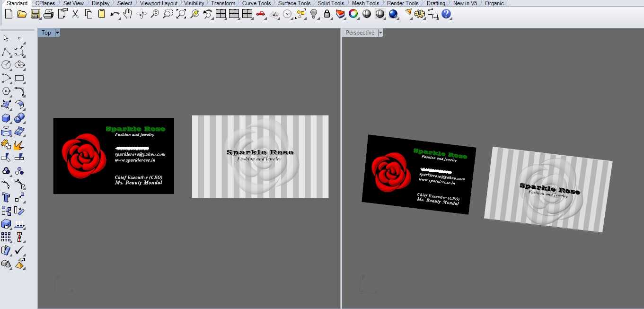The image size is (644, 309).
Task: Switch to the Transform tab
Action: point(223,3)
